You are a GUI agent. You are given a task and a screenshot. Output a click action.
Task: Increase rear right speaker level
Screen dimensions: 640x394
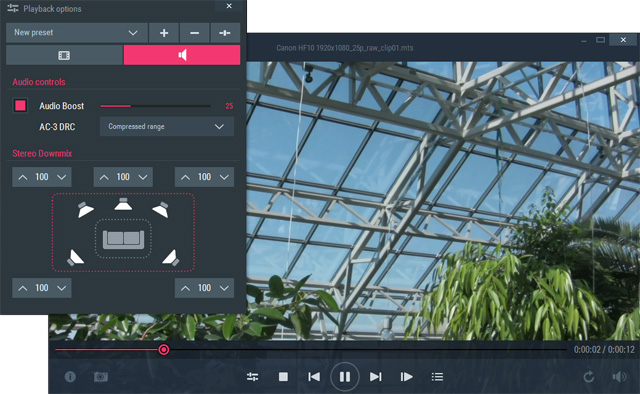[x=185, y=288]
